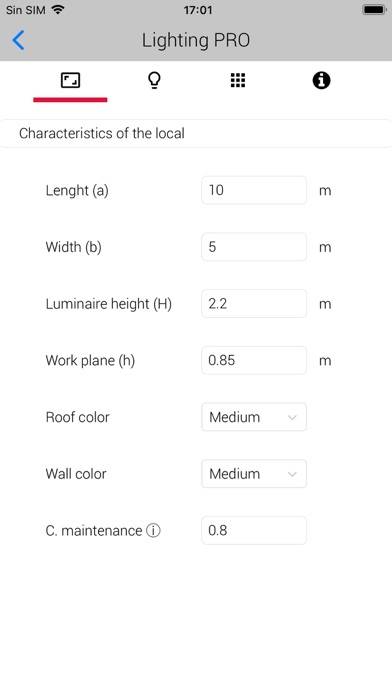Screen dimensions: 392x696
Task: Tap the Wi-Fi status icon
Action: point(58,9)
